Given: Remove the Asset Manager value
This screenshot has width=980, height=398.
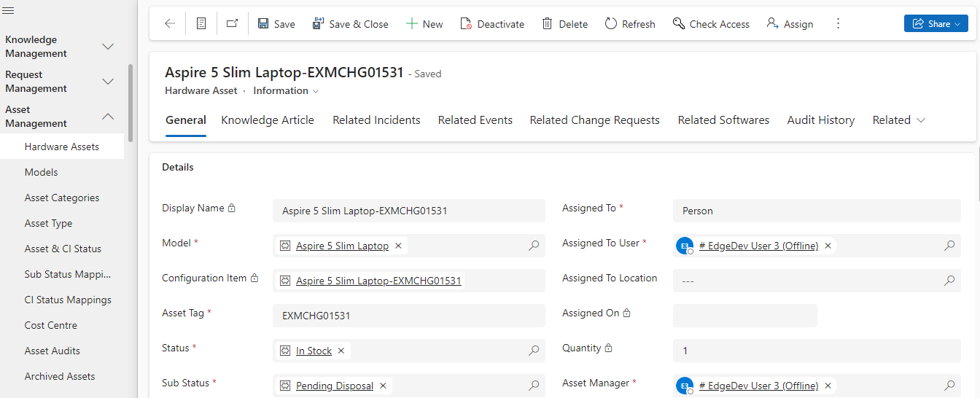Looking at the screenshot, I should click(x=828, y=386).
